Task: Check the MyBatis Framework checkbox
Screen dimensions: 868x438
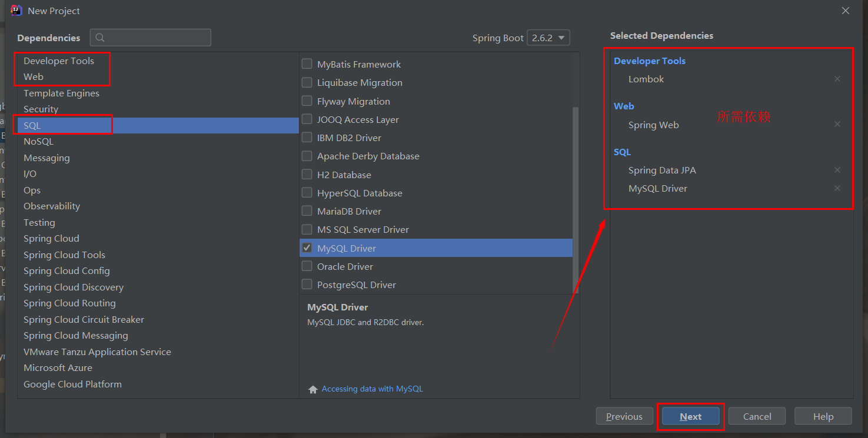Action: pos(307,64)
